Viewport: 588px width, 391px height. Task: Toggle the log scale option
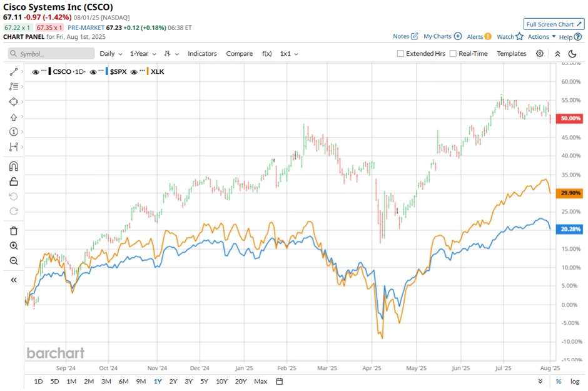click(x=575, y=381)
